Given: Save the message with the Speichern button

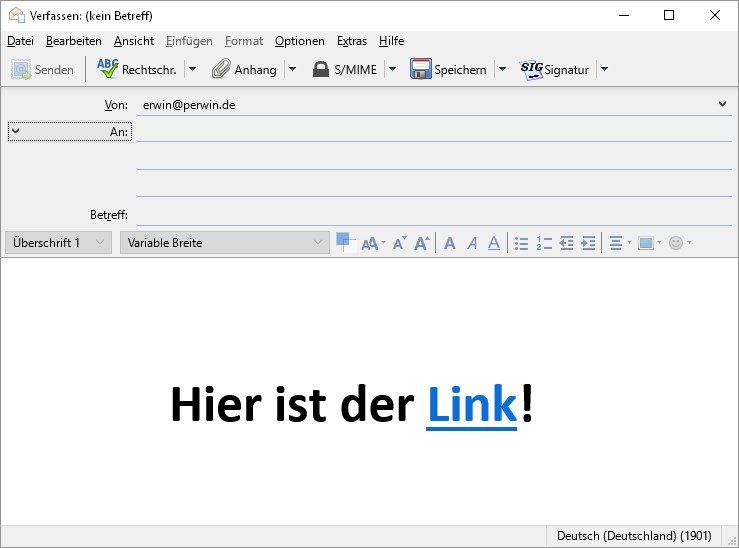Looking at the screenshot, I should 448,70.
